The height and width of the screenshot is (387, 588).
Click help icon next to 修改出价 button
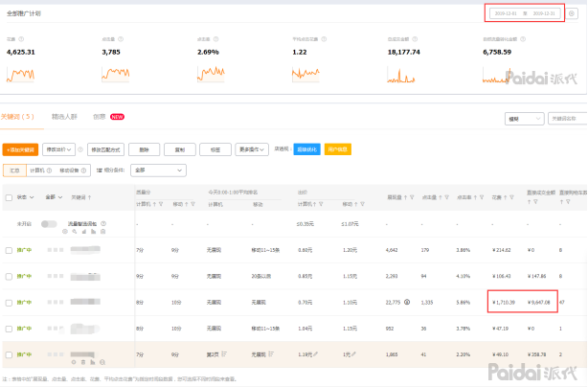tap(80, 149)
